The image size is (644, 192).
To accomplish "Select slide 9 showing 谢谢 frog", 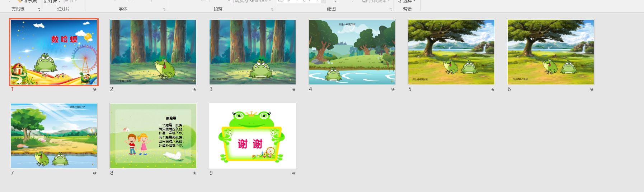I will point(253,136).
